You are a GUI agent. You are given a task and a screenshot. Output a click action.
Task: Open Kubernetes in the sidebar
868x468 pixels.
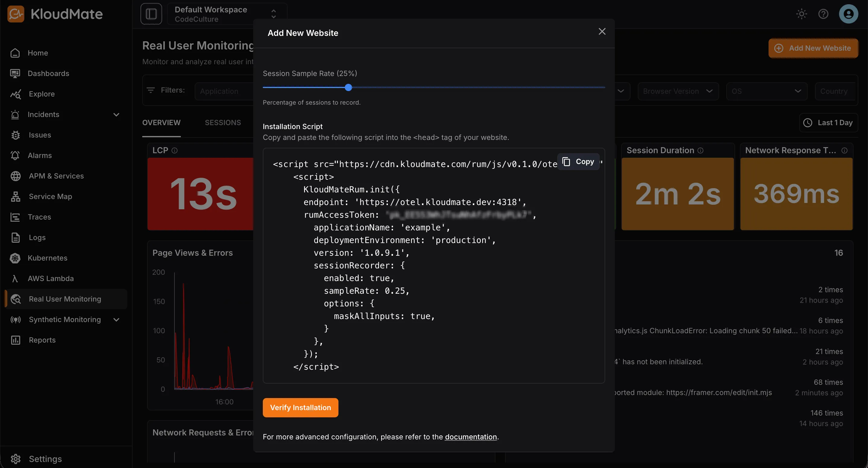(x=48, y=258)
